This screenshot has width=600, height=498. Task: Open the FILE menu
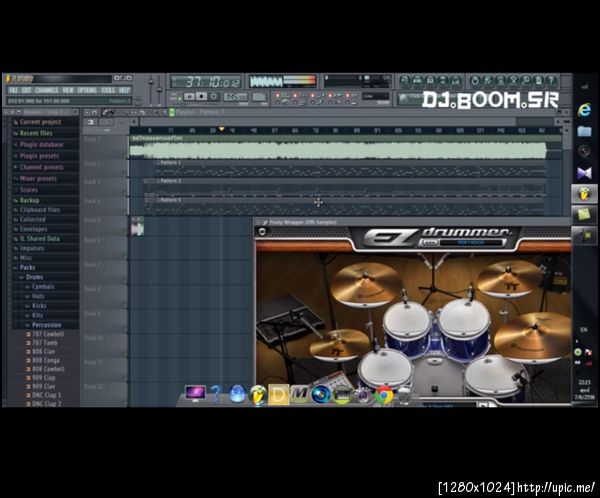13,90
